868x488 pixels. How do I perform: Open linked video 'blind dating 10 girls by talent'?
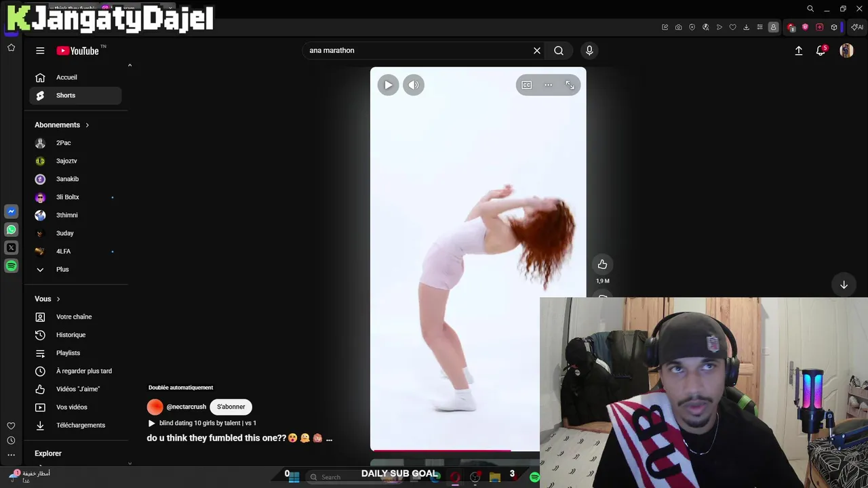coord(202,423)
